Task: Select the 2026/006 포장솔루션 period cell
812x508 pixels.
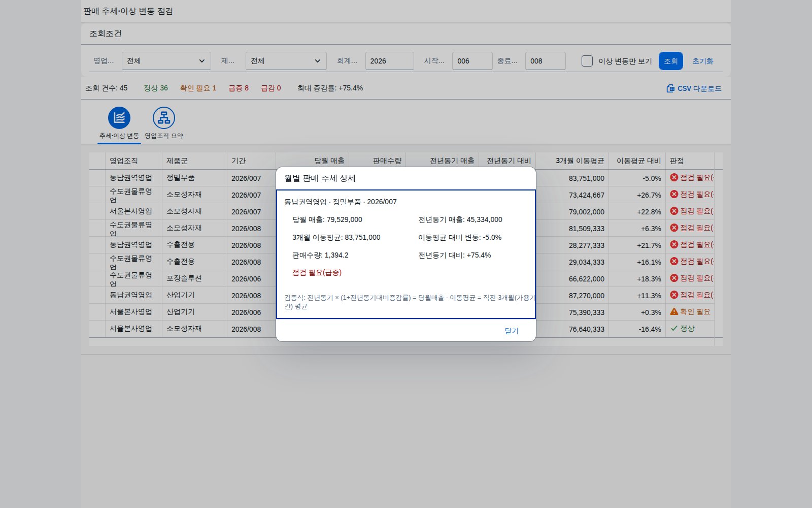Action: (x=252, y=279)
